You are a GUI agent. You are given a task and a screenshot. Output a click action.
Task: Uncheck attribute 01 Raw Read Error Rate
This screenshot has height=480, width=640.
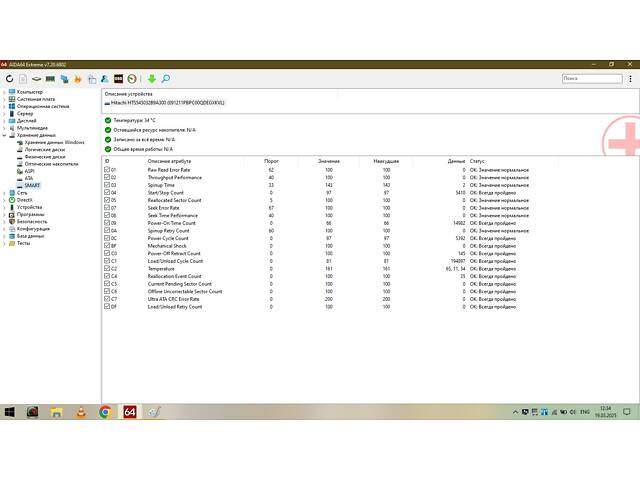click(107, 169)
